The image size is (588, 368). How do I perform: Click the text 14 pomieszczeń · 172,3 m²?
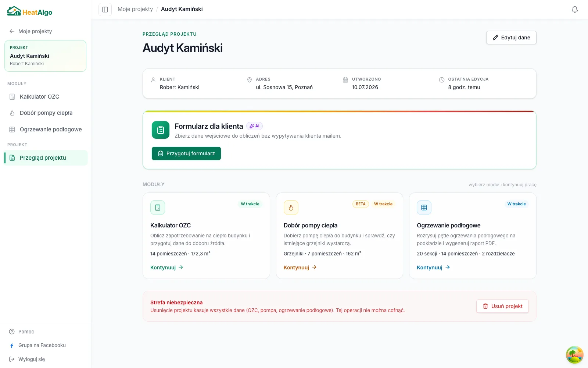tap(180, 254)
